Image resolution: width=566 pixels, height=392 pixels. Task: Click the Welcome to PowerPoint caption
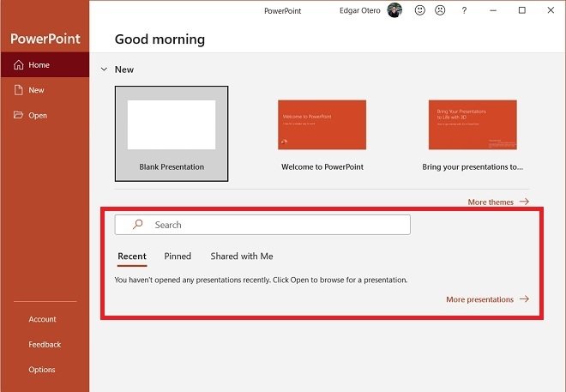[x=322, y=166]
